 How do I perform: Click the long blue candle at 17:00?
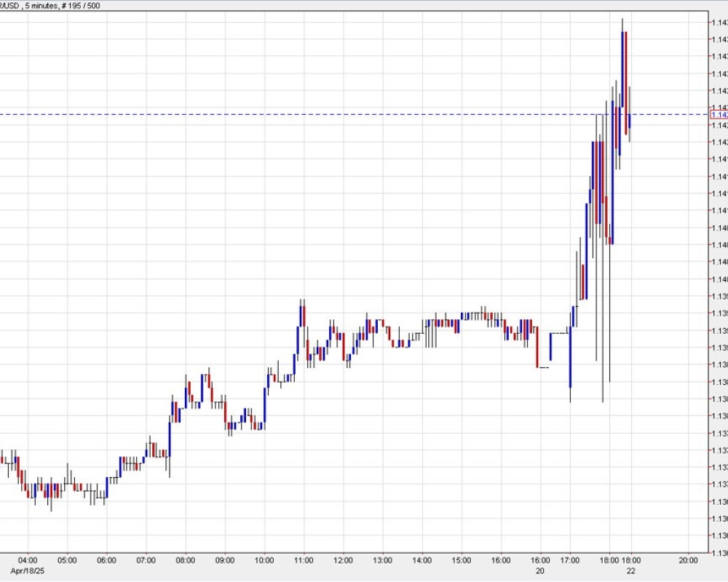[570, 358]
